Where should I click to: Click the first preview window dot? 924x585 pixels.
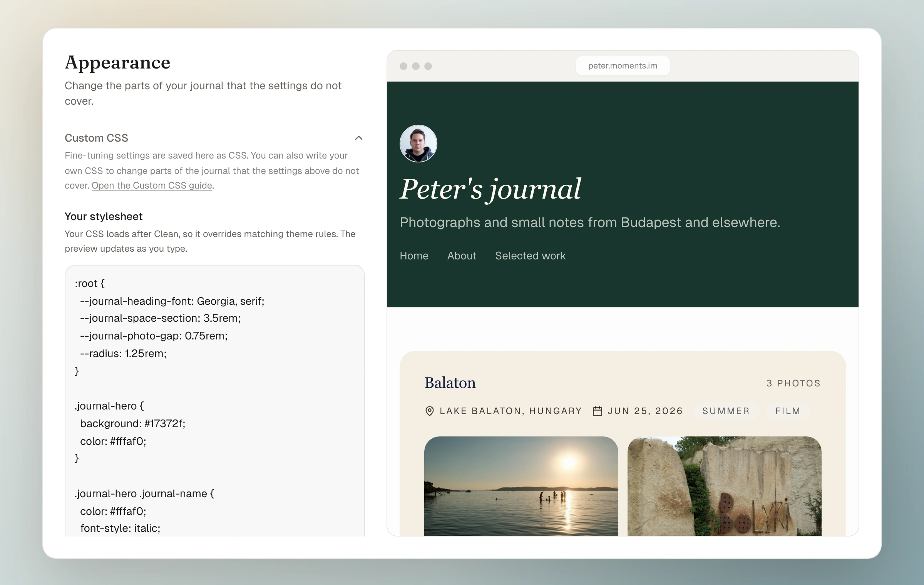403,66
